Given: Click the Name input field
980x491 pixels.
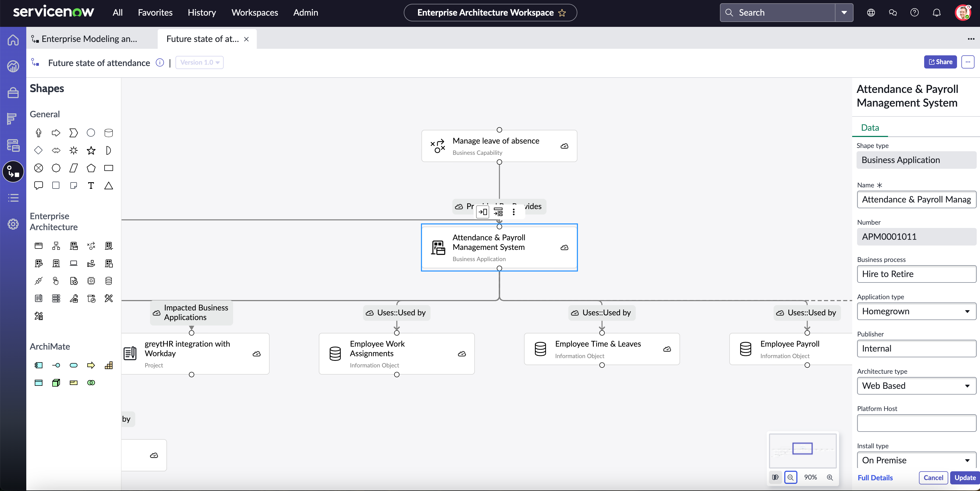Looking at the screenshot, I should (x=916, y=199).
